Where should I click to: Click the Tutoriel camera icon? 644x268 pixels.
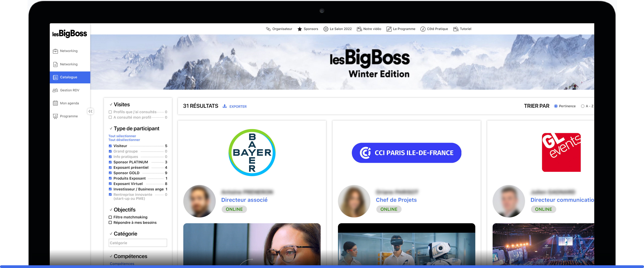456,29
